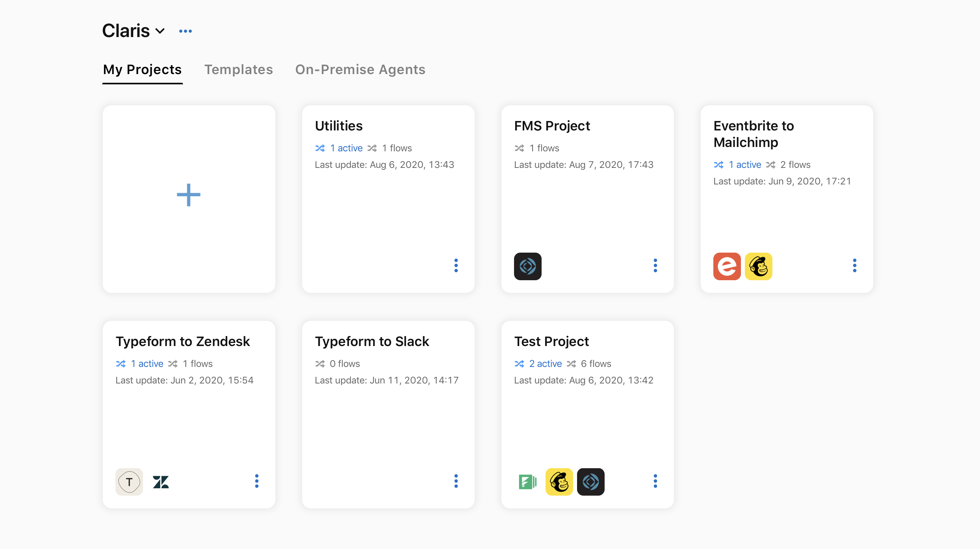This screenshot has width=980, height=549.
Task: Click the Typeform icon on Typeform to Zendesk card
Action: (x=129, y=482)
